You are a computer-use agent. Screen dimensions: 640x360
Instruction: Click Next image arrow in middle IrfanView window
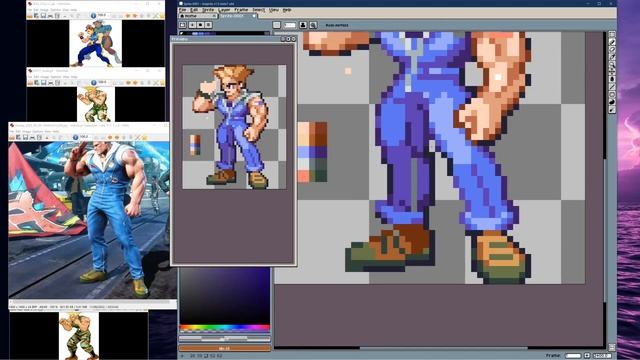tap(136, 83)
